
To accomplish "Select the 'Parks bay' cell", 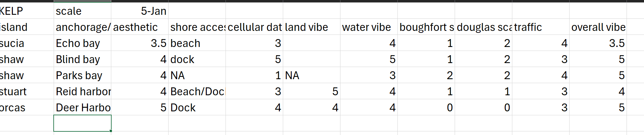I will (82, 75).
